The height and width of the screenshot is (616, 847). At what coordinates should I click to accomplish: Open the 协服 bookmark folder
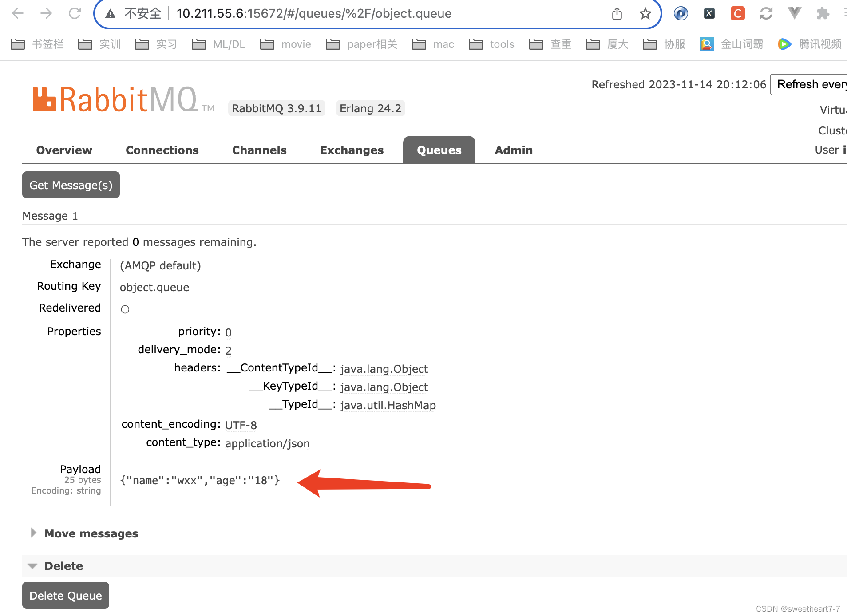(x=664, y=44)
